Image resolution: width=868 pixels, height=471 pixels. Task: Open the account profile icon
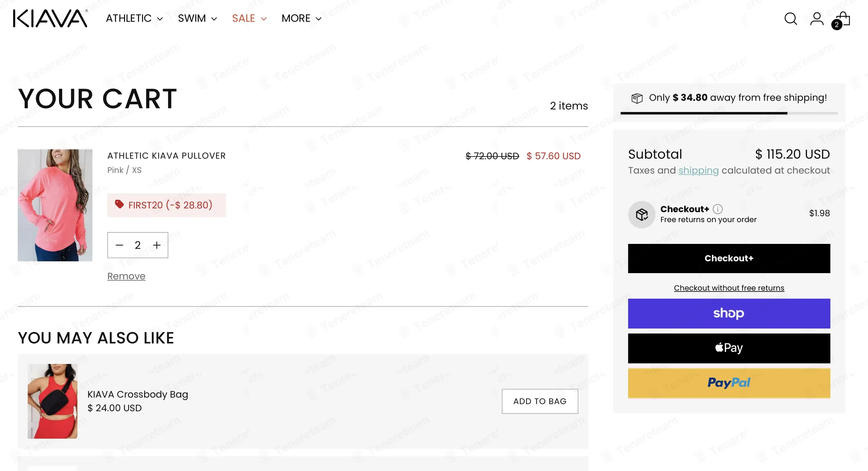817,19
